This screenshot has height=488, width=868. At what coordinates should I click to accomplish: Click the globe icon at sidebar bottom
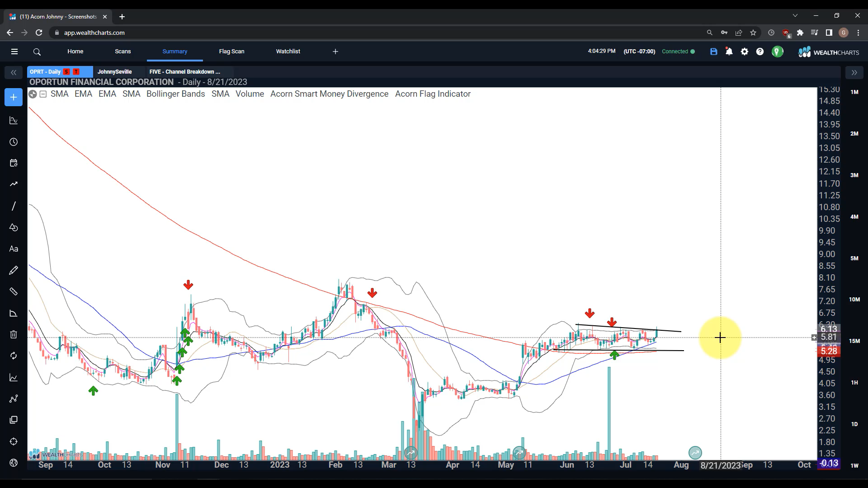(x=14, y=463)
